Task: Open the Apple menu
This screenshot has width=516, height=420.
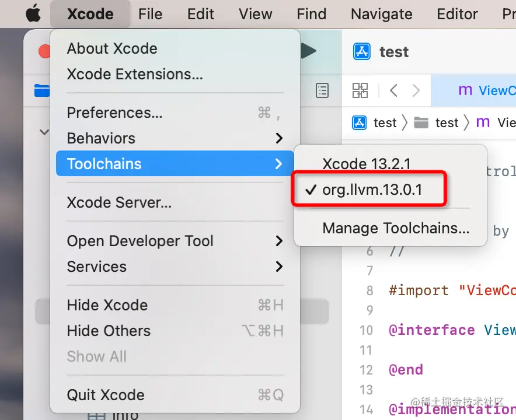Action: [x=33, y=14]
